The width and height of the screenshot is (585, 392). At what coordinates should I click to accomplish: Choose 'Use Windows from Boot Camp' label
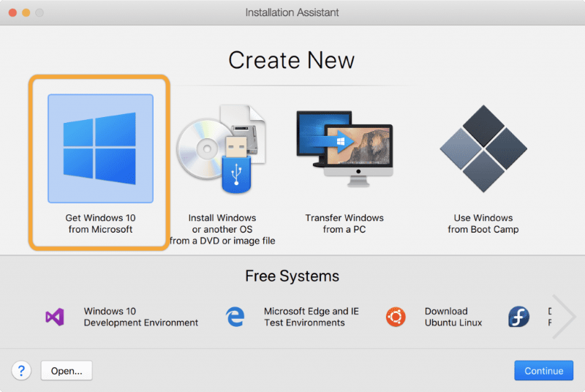point(483,224)
